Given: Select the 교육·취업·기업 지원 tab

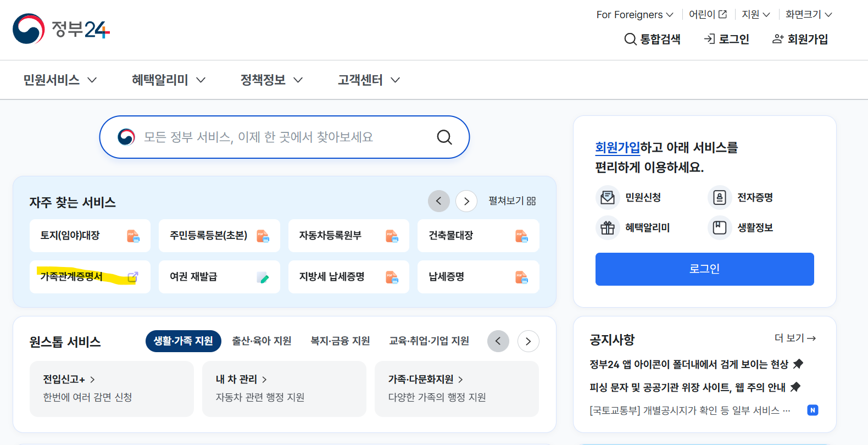Looking at the screenshot, I should (x=429, y=341).
